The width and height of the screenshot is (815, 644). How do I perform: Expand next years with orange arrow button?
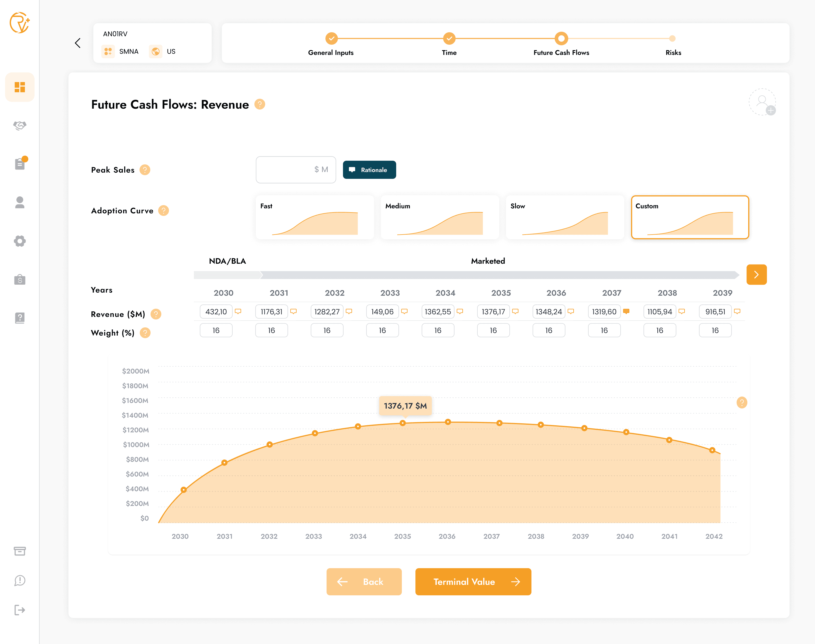pos(756,274)
